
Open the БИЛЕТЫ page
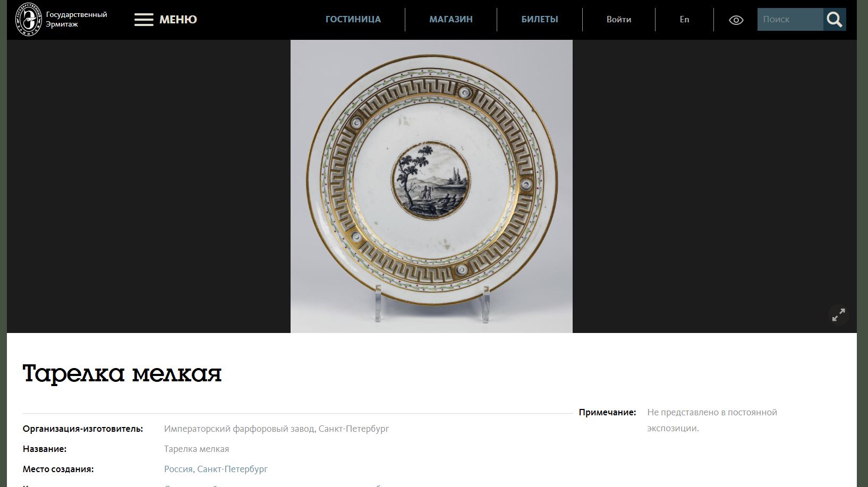tap(540, 19)
